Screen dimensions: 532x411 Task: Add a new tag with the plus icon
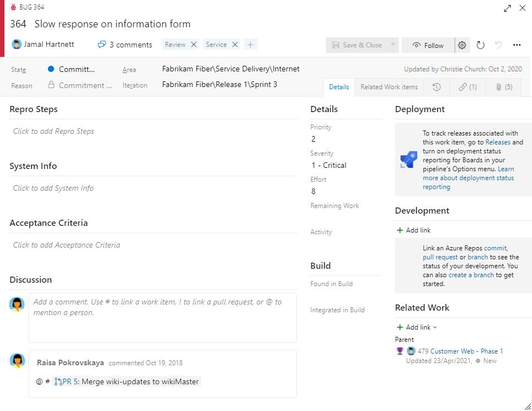coord(250,43)
